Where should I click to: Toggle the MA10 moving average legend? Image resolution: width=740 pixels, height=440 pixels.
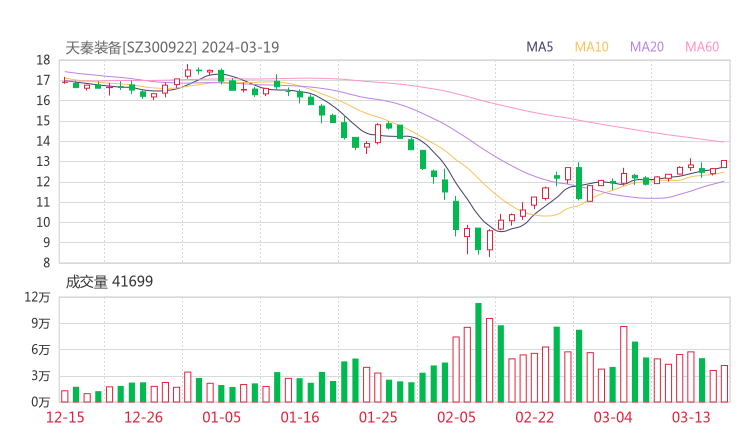click(x=592, y=47)
